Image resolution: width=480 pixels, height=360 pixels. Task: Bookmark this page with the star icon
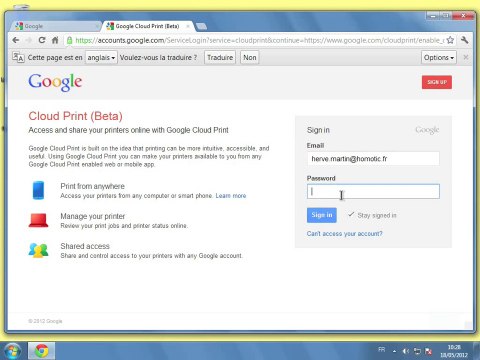450,40
